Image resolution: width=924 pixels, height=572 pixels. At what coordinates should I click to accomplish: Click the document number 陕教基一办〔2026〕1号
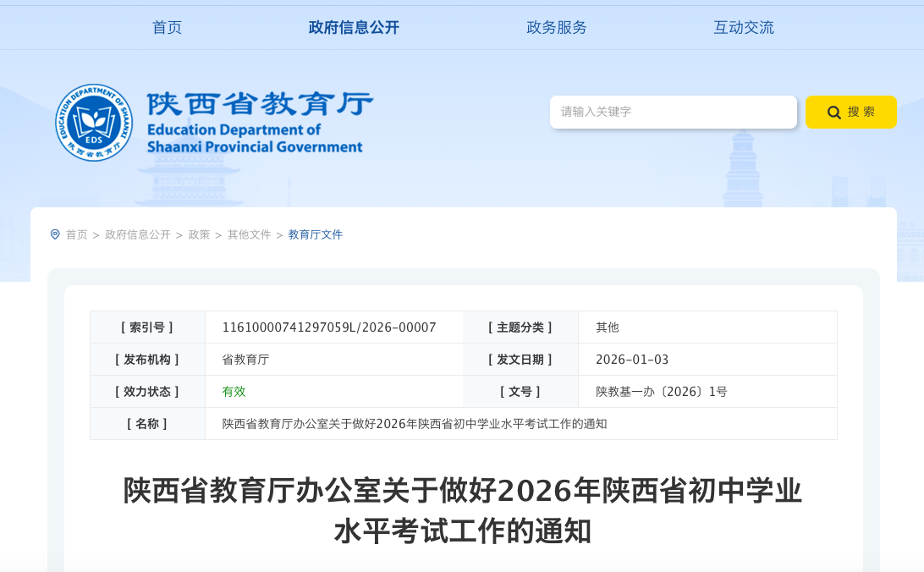point(661,392)
